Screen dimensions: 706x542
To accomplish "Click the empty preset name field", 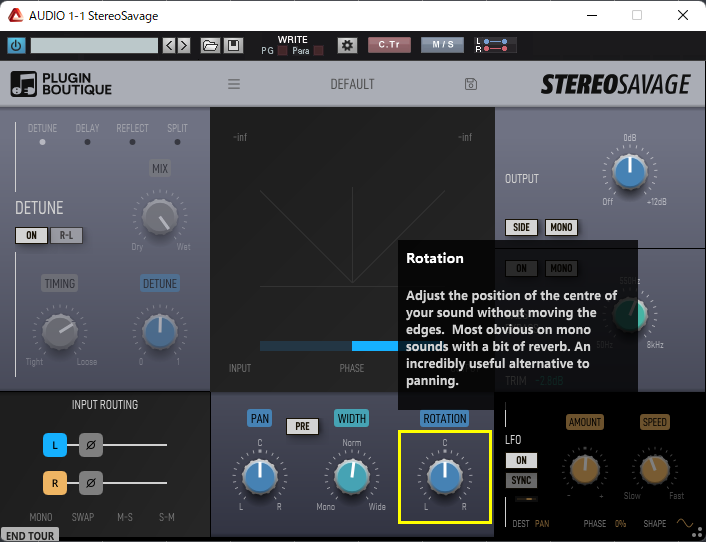I will (x=94, y=45).
